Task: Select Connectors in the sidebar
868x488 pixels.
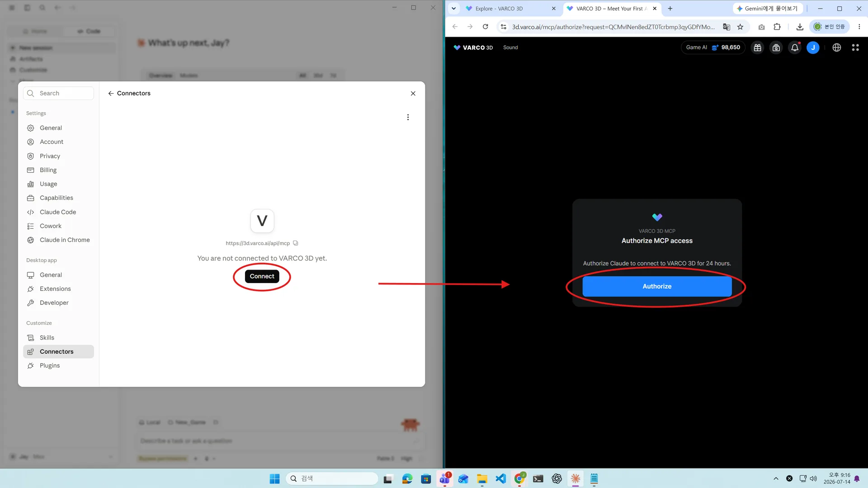Action: point(58,352)
